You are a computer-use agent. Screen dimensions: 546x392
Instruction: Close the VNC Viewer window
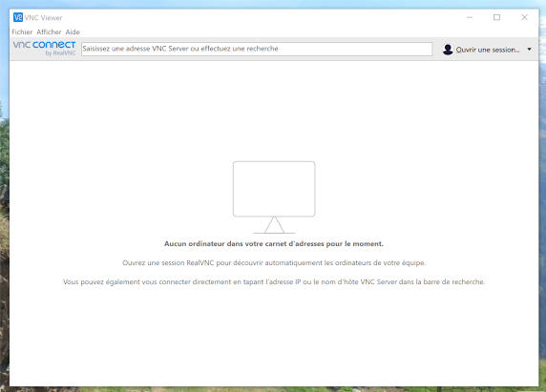(x=524, y=17)
